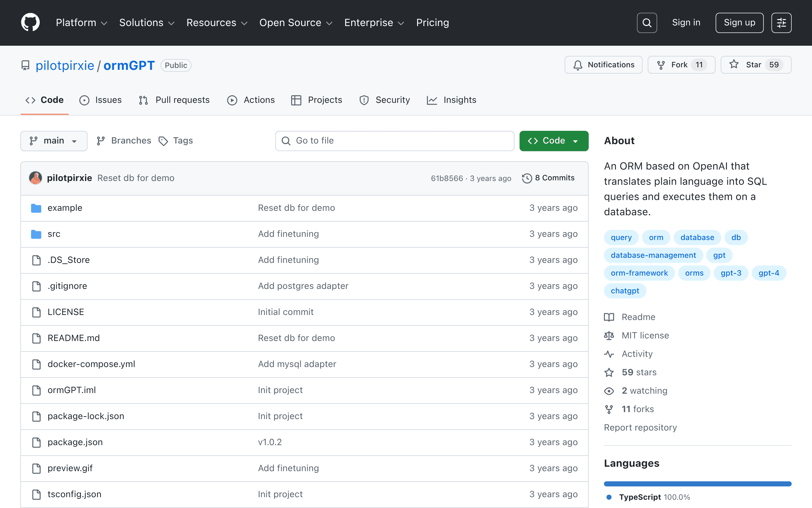The height and width of the screenshot is (508, 812).
Task: Click the file icon next to LICENSE
Action: point(36,312)
